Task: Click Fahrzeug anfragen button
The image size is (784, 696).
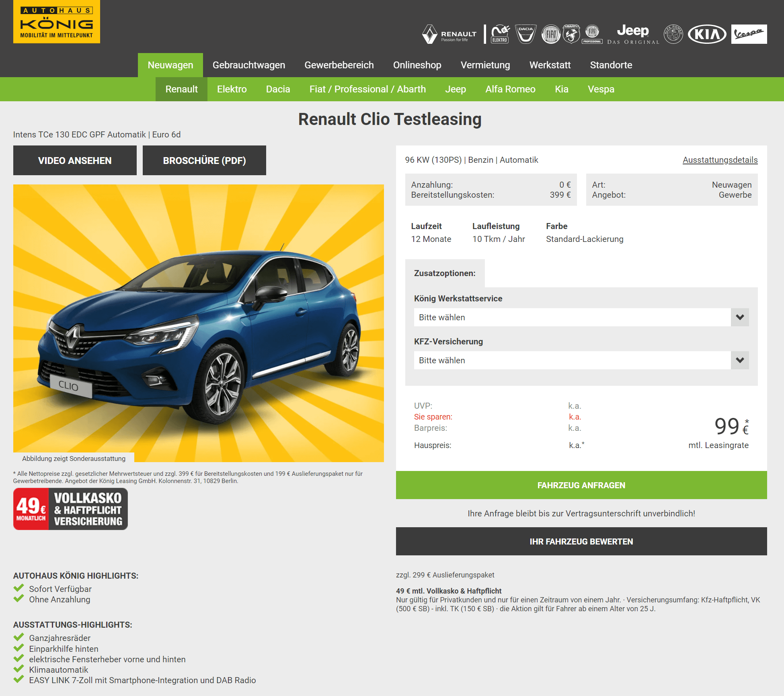Action: pyautogui.click(x=581, y=485)
